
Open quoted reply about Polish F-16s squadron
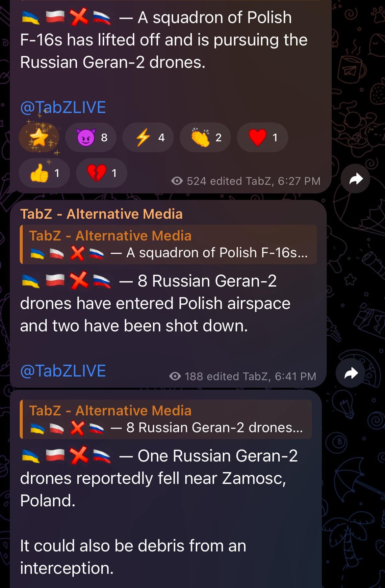pos(168,244)
